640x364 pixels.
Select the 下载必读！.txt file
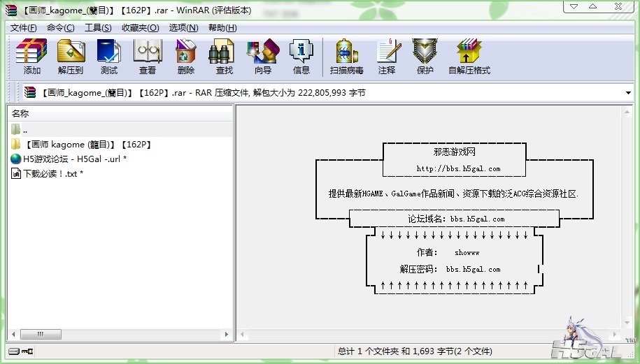click(52, 173)
